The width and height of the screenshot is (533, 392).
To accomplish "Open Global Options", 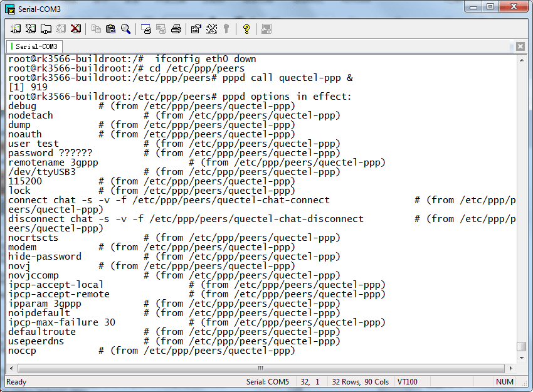I will pos(212,28).
